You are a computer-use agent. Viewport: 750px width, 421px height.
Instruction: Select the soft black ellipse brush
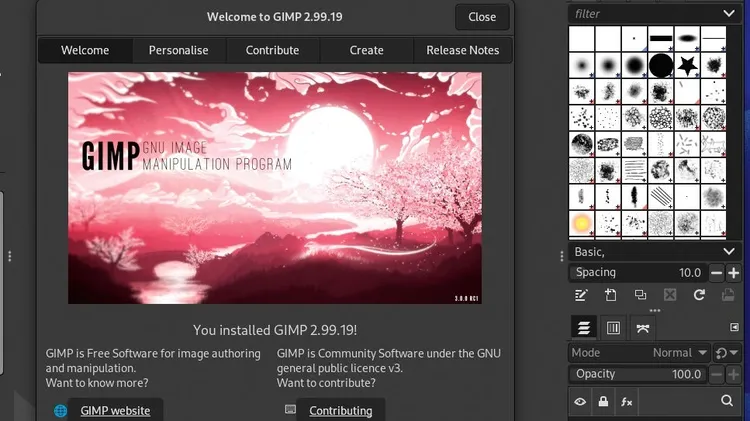point(687,38)
